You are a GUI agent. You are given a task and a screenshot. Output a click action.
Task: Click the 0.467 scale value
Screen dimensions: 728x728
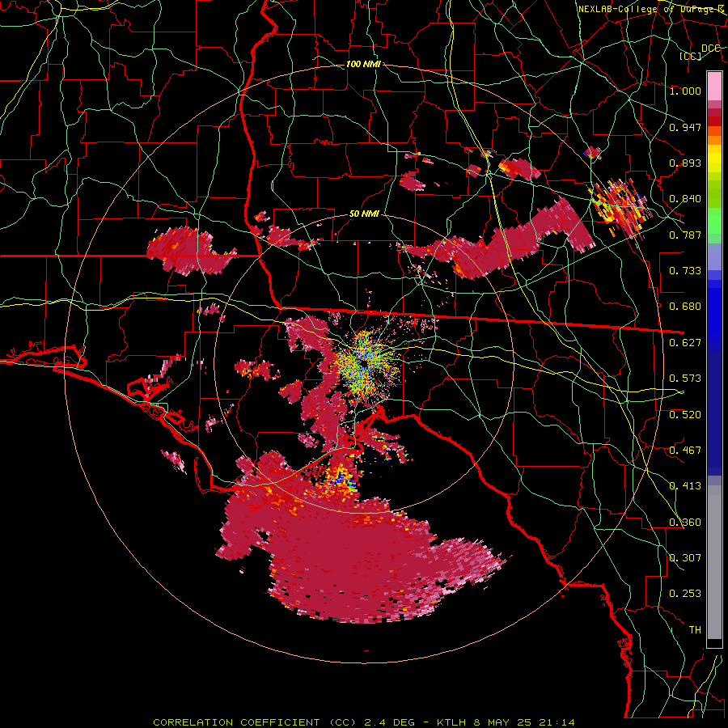click(x=685, y=450)
